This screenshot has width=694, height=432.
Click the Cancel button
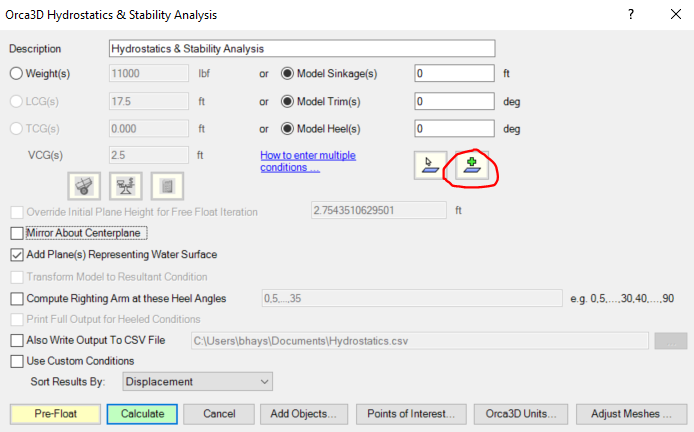219,414
